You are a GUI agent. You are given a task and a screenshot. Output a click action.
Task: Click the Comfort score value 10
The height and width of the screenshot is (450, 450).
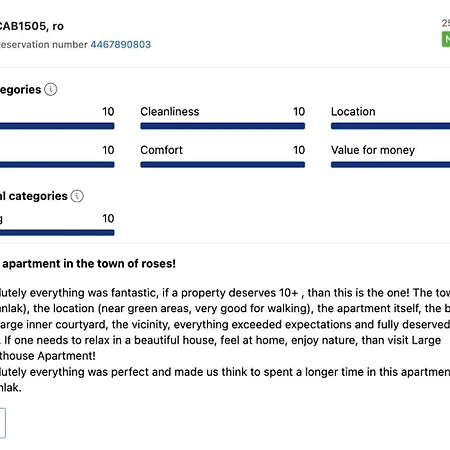pos(299,150)
